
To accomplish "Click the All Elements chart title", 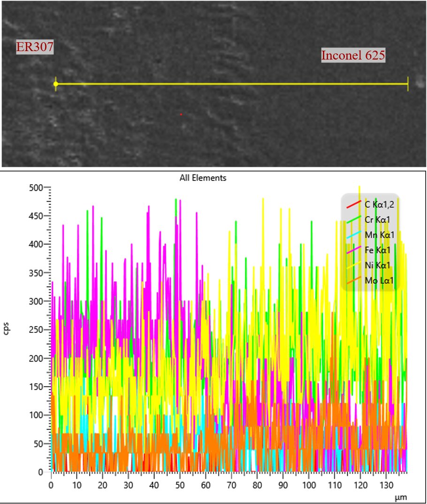I will point(203,178).
